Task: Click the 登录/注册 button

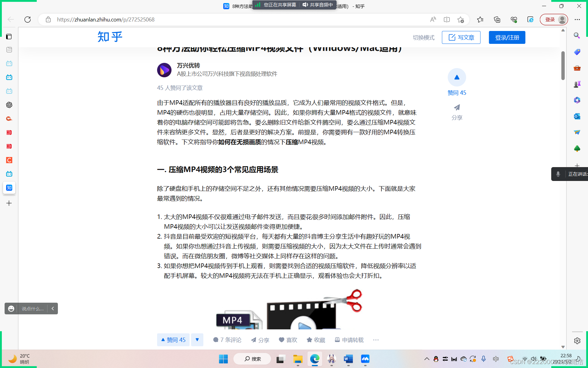Action: 507,37
